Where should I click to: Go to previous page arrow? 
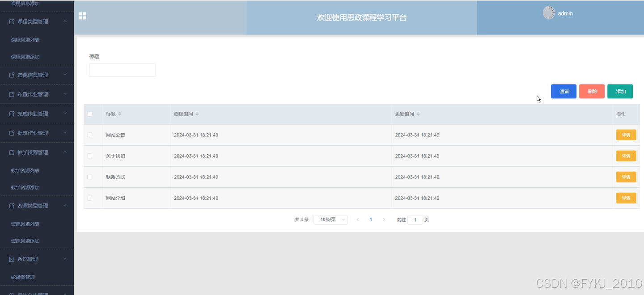click(x=357, y=219)
